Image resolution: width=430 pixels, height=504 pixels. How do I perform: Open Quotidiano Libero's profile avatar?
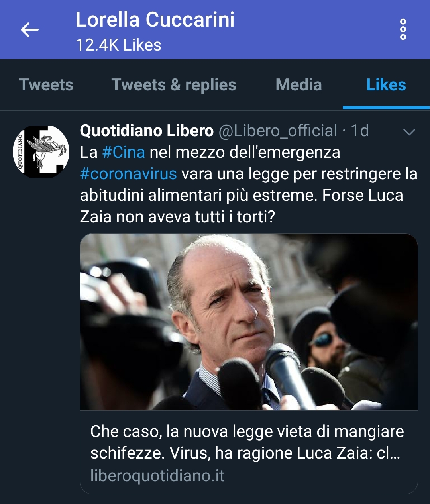[x=41, y=152]
